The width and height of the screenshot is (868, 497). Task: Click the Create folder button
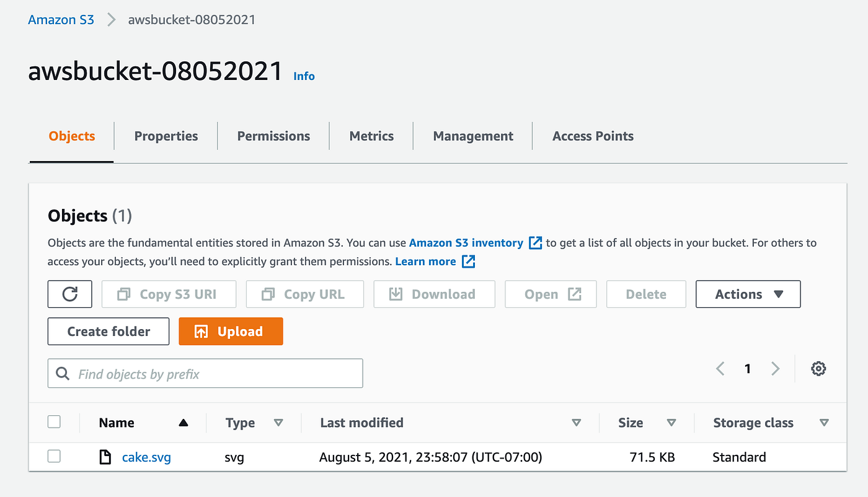click(108, 331)
